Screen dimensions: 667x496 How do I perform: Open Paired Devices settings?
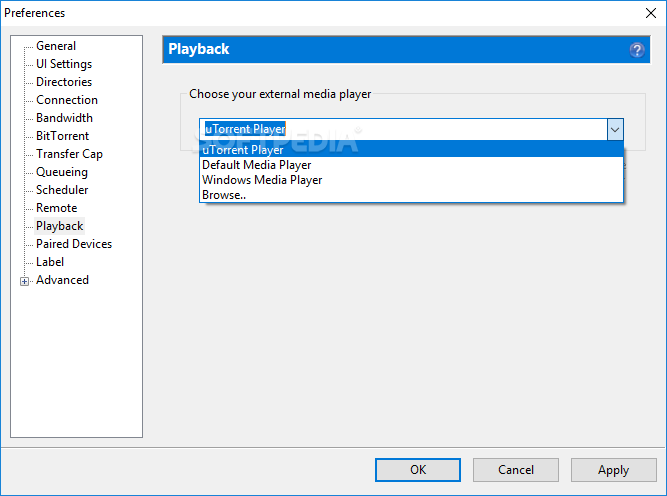click(x=74, y=244)
